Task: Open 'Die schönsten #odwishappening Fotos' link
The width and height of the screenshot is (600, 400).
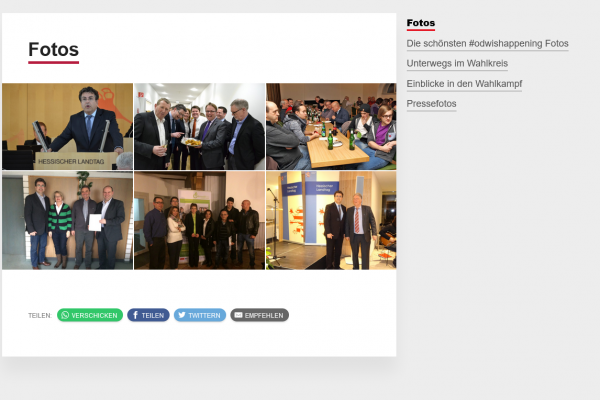Action: (487, 44)
